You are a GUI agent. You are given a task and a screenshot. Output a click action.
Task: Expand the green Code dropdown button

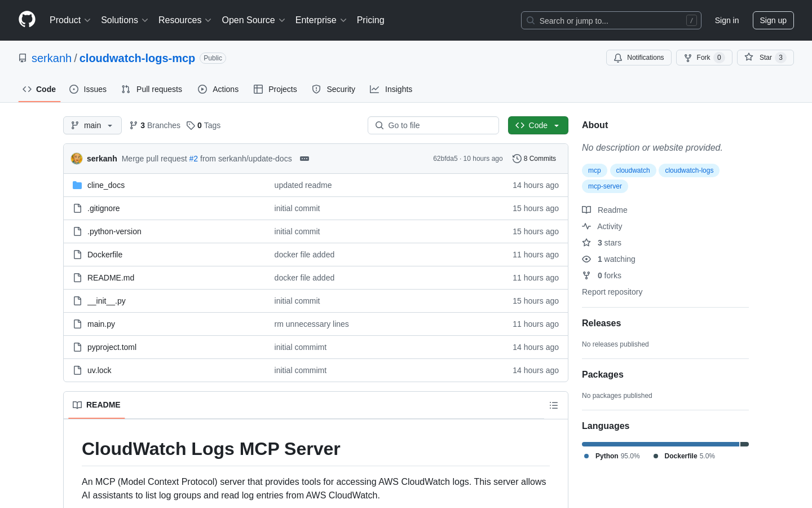(538, 125)
